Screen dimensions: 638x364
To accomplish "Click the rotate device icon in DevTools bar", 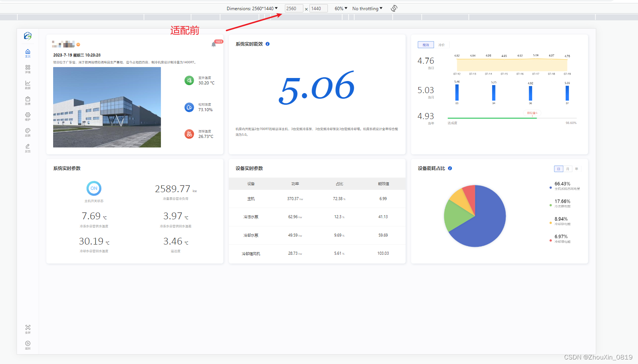I will (394, 8).
